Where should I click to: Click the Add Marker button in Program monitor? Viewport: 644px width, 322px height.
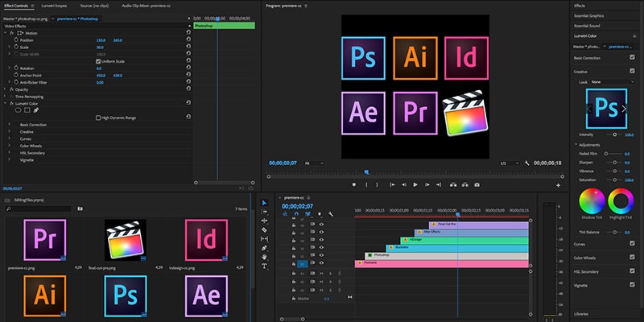pos(354,185)
